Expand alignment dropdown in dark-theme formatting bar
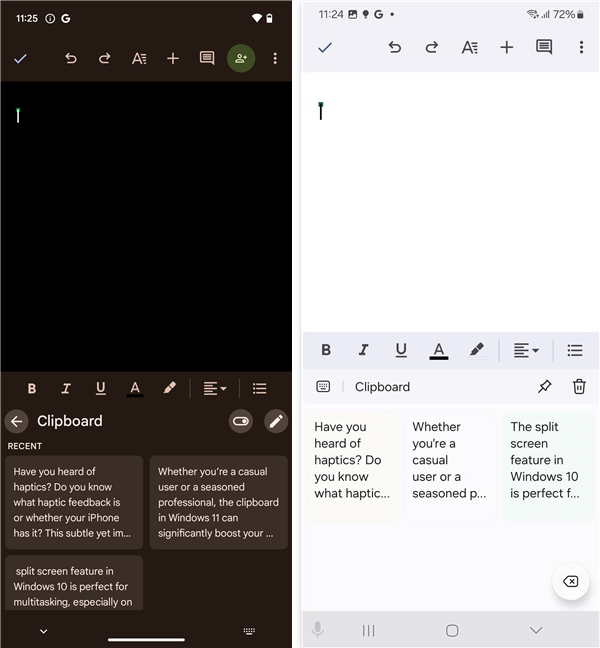600x648 pixels. 215,388
